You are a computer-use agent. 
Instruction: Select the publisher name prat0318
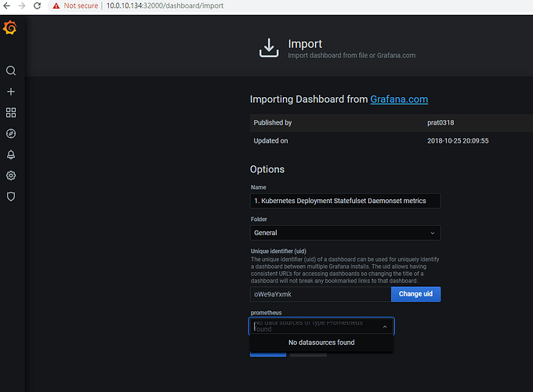point(441,123)
